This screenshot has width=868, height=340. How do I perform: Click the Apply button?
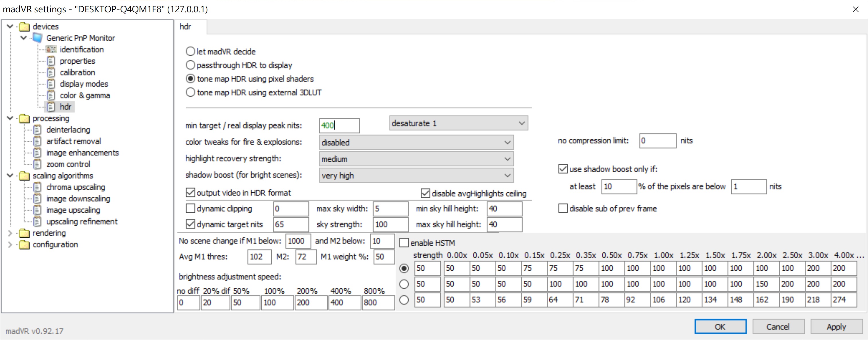(836, 327)
